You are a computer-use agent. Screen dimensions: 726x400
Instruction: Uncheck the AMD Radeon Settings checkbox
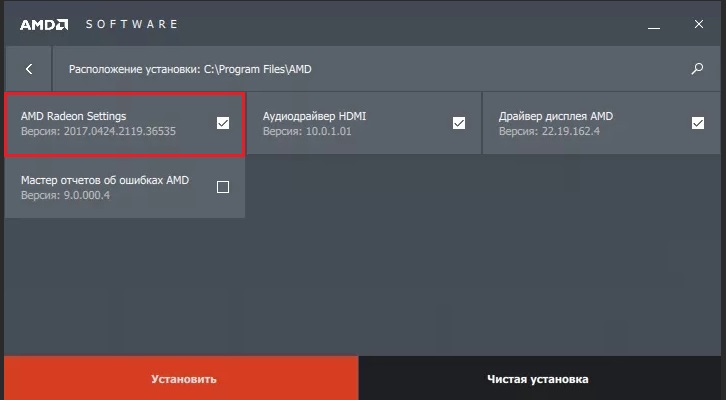(223, 123)
